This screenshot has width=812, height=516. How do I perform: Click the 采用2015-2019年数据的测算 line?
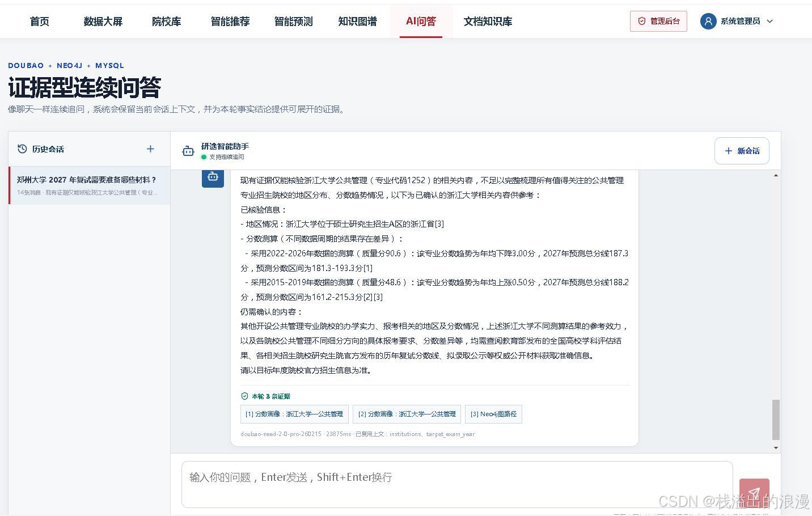pyautogui.click(x=434, y=290)
